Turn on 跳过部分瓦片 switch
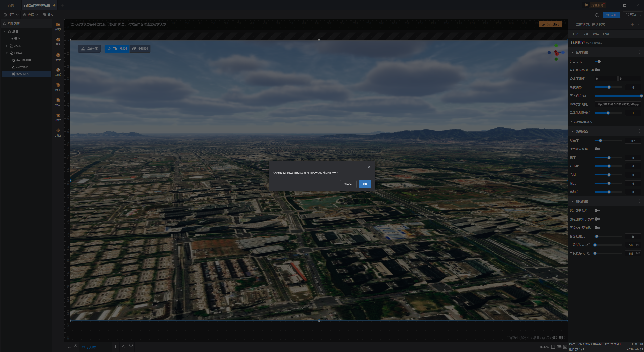Image resolution: width=644 pixels, height=352 pixels. coord(597,211)
